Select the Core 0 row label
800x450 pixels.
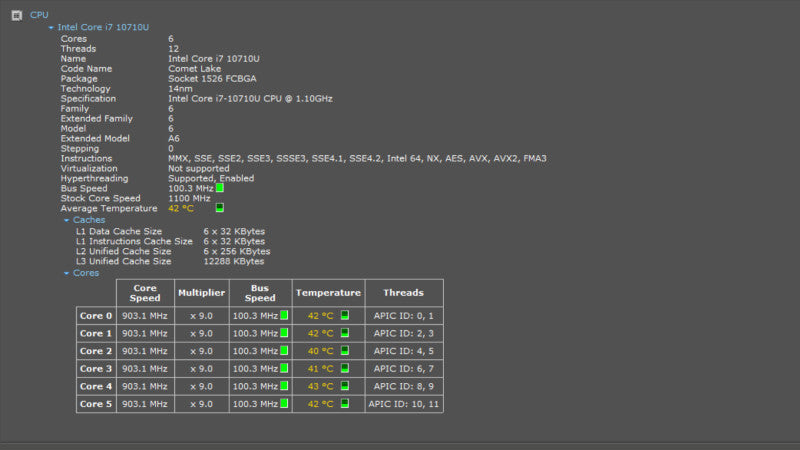point(96,316)
